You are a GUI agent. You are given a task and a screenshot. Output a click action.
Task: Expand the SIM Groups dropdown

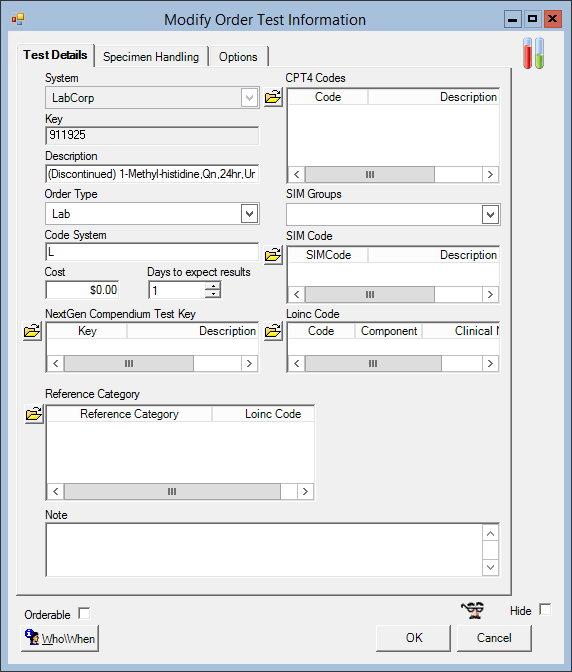tap(490, 215)
